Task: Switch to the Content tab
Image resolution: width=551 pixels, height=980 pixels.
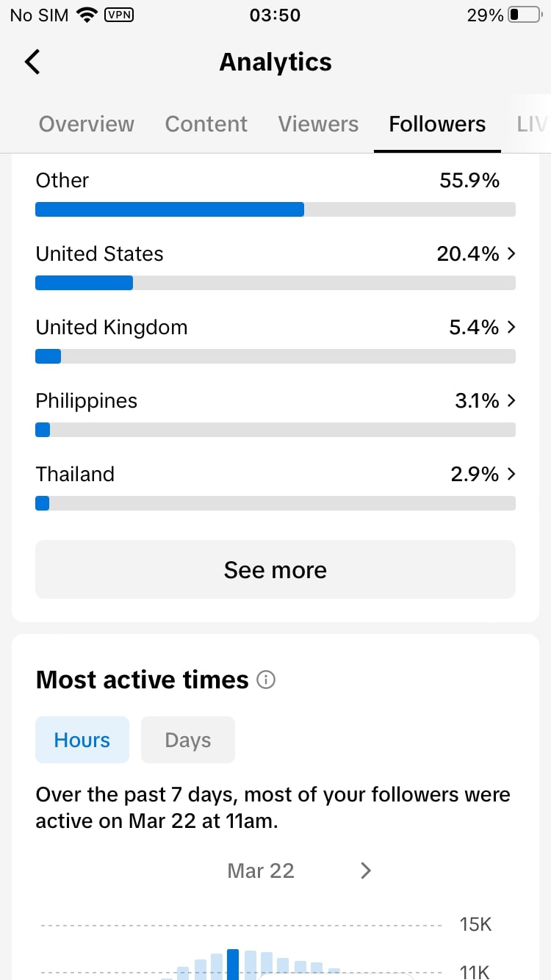Action: [x=206, y=124]
